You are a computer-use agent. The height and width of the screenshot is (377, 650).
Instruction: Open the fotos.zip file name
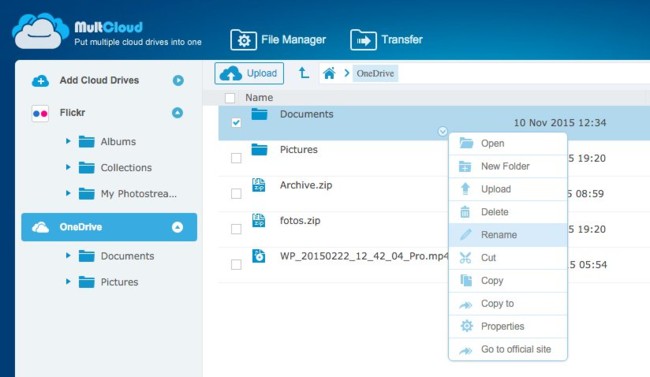(300, 221)
